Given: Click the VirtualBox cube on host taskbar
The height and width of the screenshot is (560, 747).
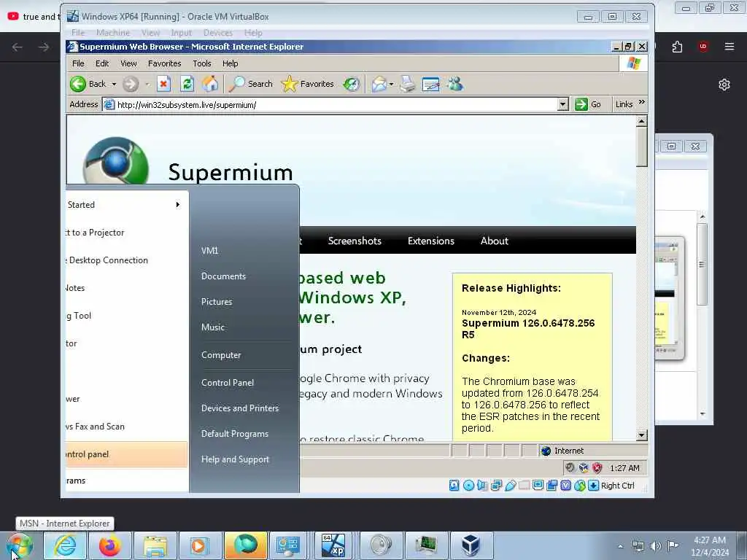Looking at the screenshot, I should pos(471,545).
